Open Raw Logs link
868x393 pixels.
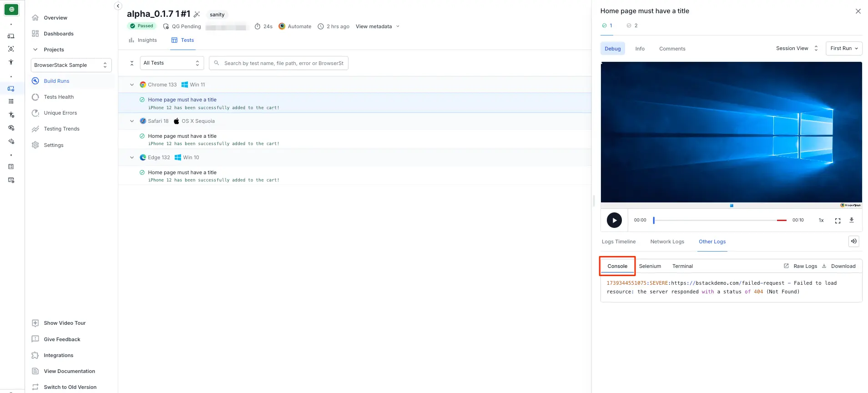pyautogui.click(x=805, y=266)
